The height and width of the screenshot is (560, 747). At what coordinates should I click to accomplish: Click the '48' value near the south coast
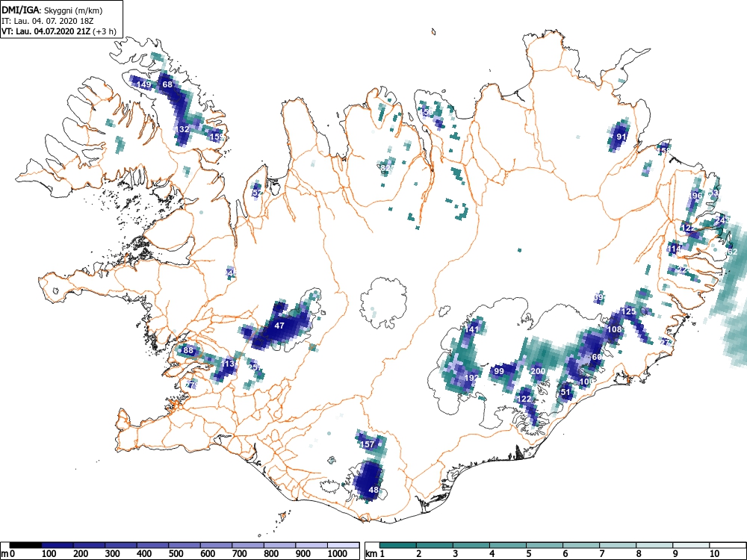click(373, 490)
